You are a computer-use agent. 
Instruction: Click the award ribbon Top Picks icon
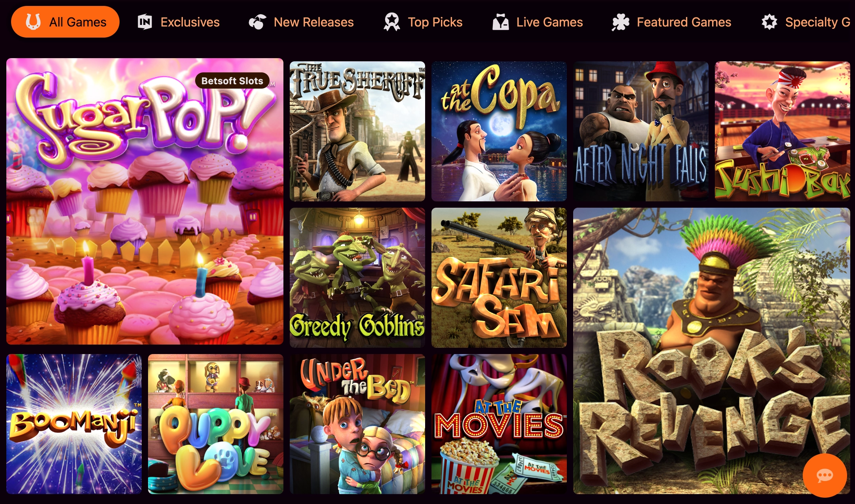[x=392, y=22]
